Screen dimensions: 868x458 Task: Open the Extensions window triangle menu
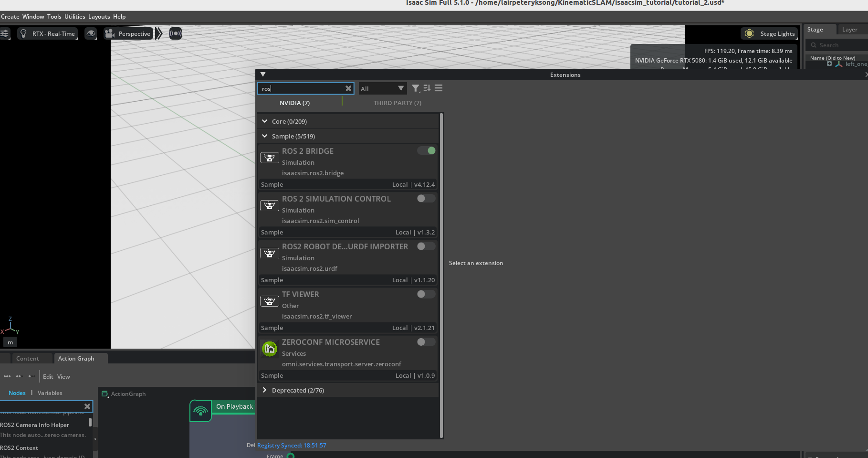pyautogui.click(x=263, y=75)
